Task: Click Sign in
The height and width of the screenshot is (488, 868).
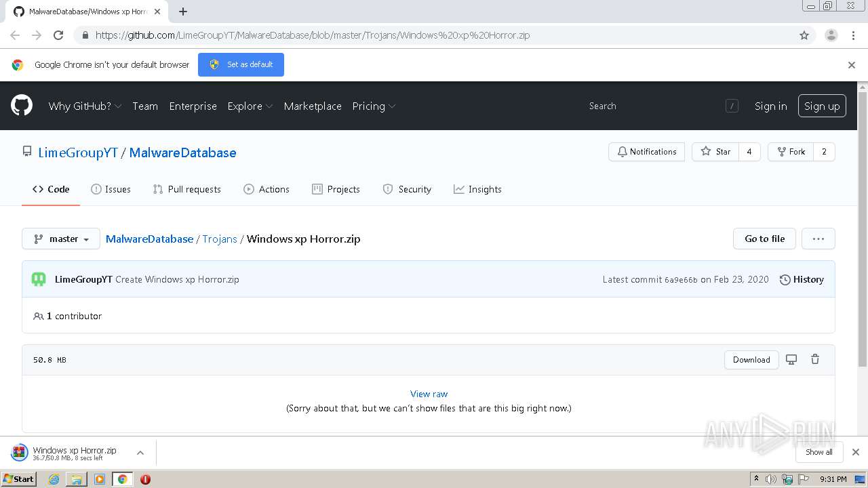Action: (x=771, y=106)
